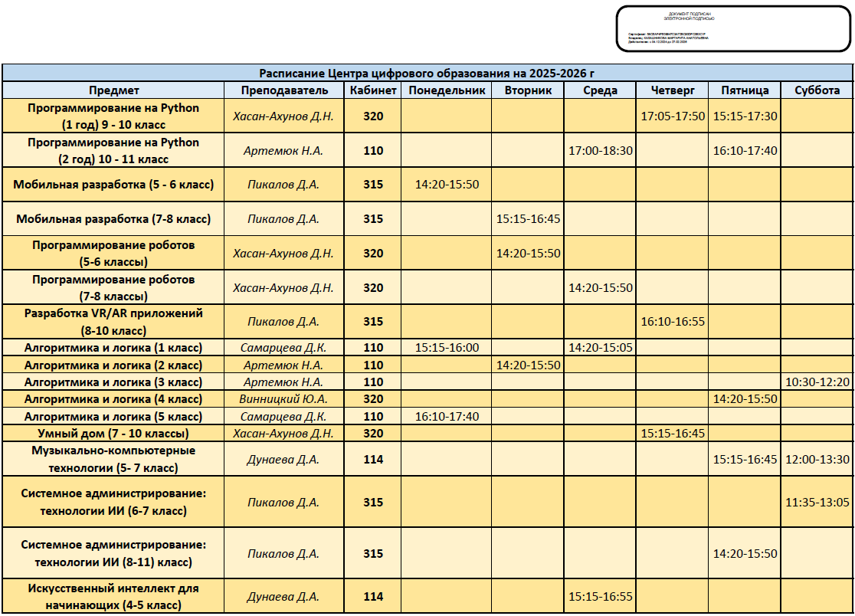This screenshot has width=855, height=616.
Task: Click the 11:35-13:05 Saturday time cell
Action: pyautogui.click(x=817, y=503)
